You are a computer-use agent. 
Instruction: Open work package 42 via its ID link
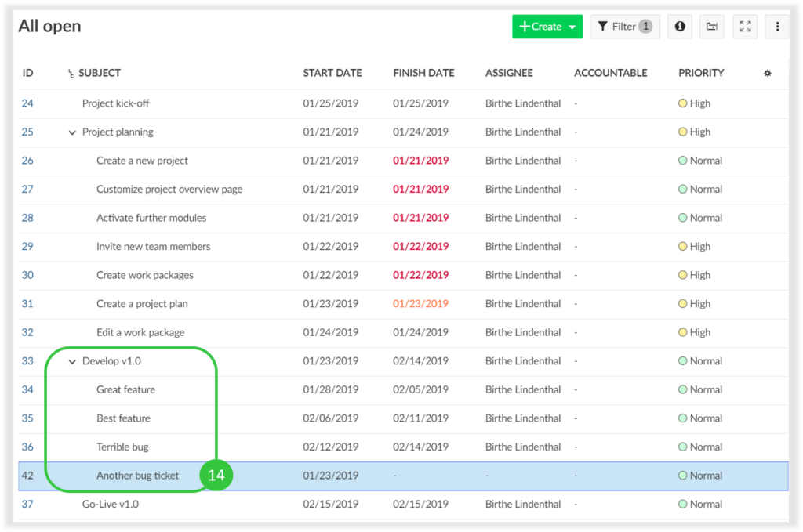tap(28, 475)
